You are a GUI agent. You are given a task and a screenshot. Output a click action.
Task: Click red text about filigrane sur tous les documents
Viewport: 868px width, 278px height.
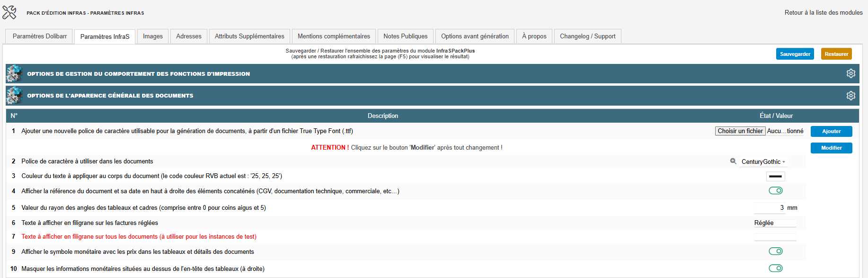(139, 236)
